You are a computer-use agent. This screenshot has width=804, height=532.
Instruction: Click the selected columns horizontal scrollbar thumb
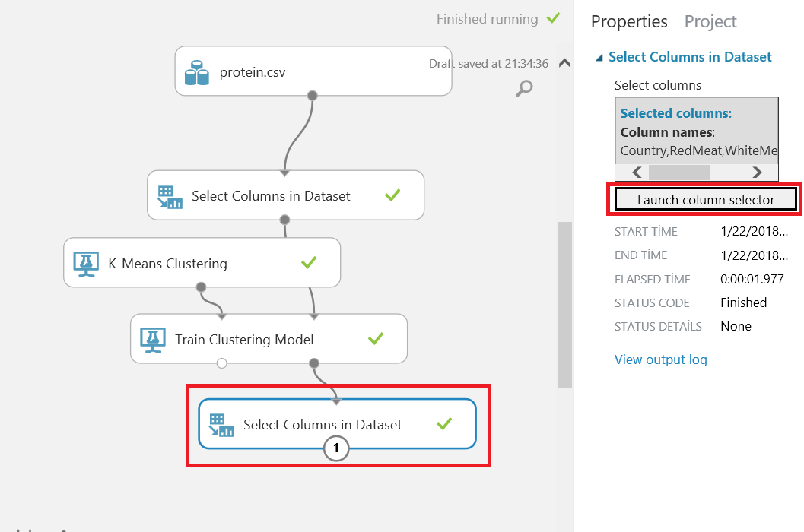click(678, 172)
